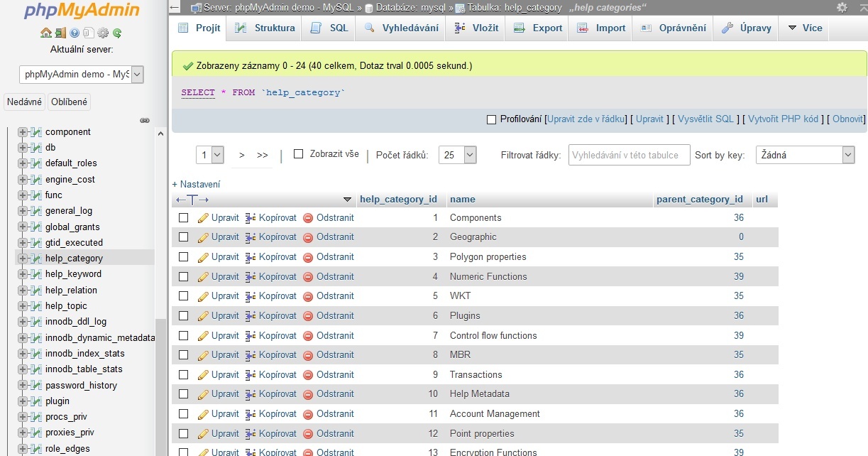Click table icon next to plugin
Screen dimensions: 868x456
click(36, 401)
